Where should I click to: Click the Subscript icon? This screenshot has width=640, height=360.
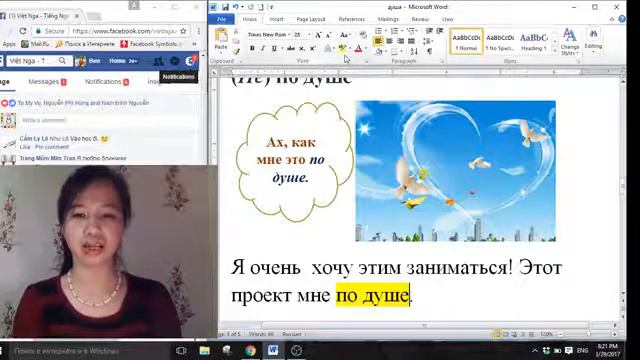tap(302, 49)
